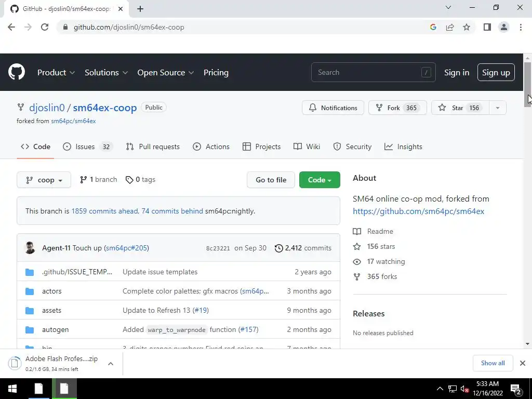Open djoslin0 owner link
The image size is (532, 399).
tap(47, 108)
